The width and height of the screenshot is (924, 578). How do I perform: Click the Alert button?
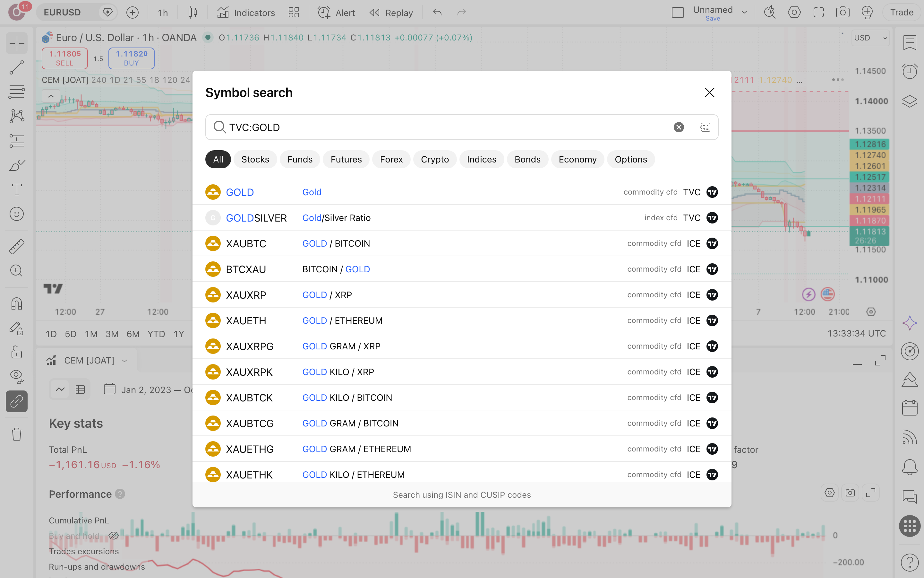pyautogui.click(x=336, y=13)
